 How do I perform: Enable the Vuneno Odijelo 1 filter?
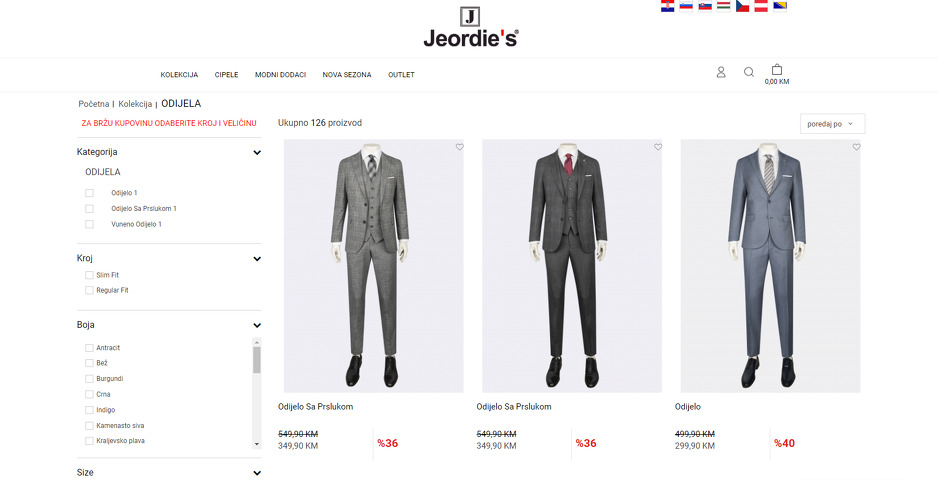click(89, 224)
